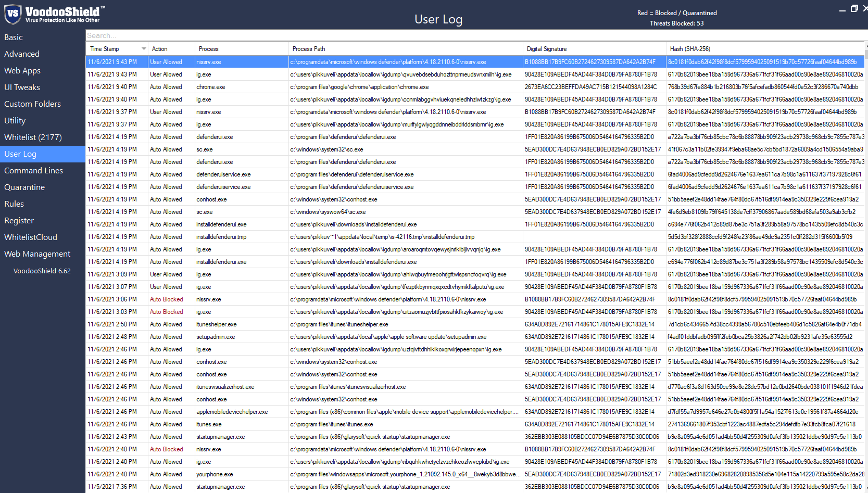Image resolution: width=868 pixels, height=493 pixels.
Task: Click the c:\windows\syswow64\sc.exe path
Action: tap(328, 212)
